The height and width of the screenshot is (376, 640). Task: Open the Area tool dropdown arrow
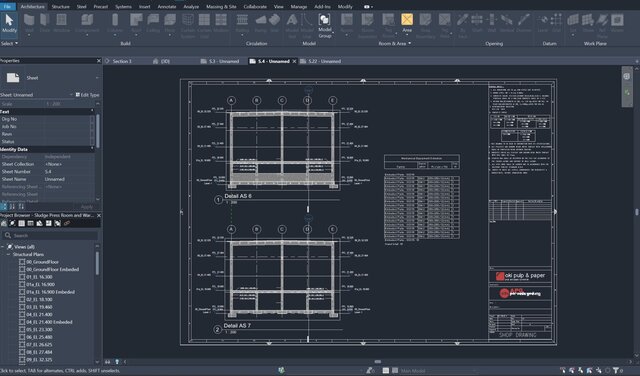pyautogui.click(x=407, y=36)
